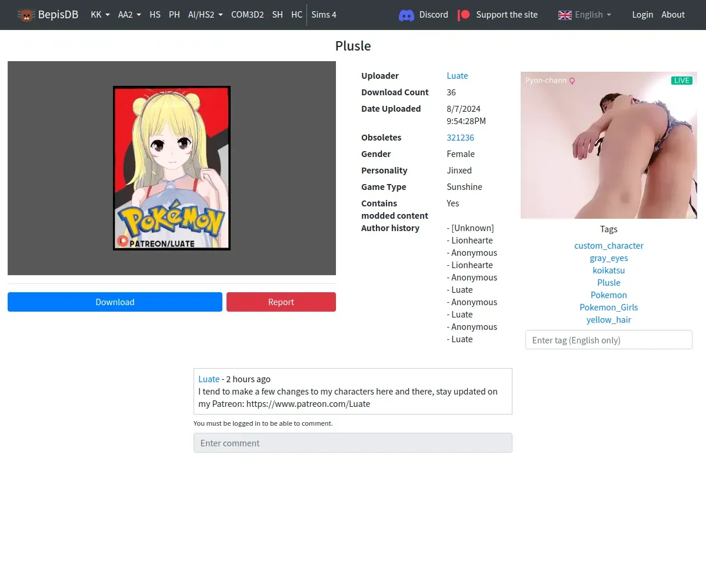Click Support the site link
The width and height of the screenshot is (706, 588).
tap(507, 15)
